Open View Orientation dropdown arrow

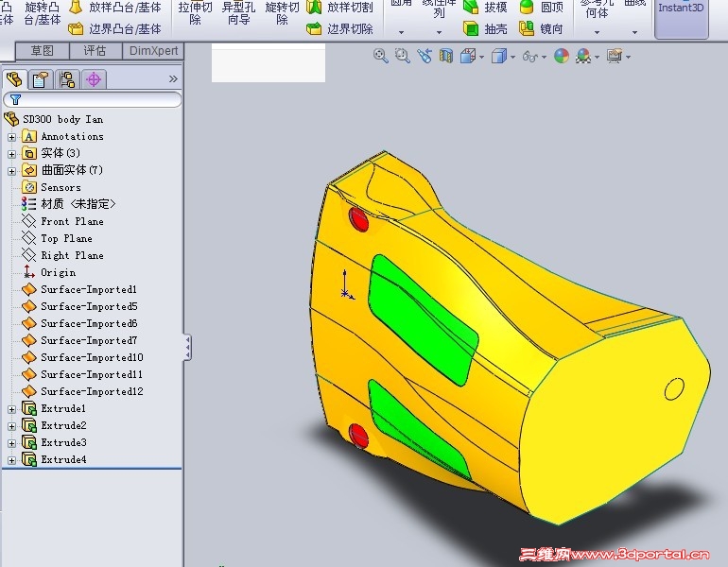click(x=481, y=57)
